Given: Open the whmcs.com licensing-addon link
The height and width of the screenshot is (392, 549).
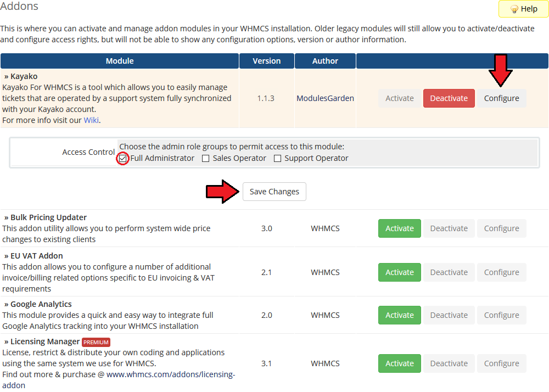Looking at the screenshot, I should coord(171,374).
